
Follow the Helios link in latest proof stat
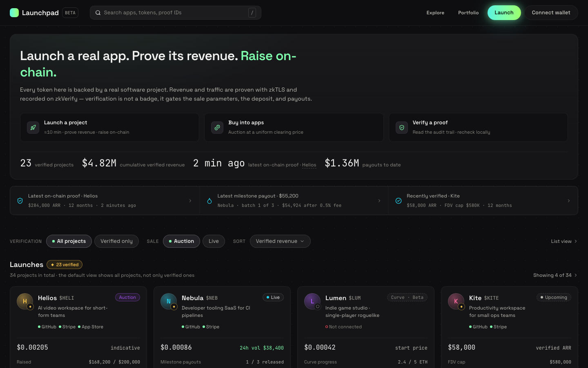point(309,165)
